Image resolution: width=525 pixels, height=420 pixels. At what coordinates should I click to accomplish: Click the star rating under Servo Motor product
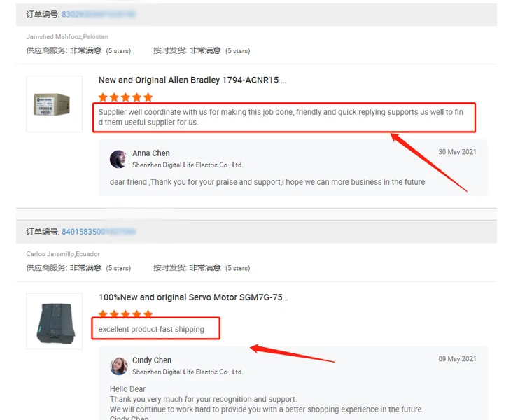click(125, 314)
